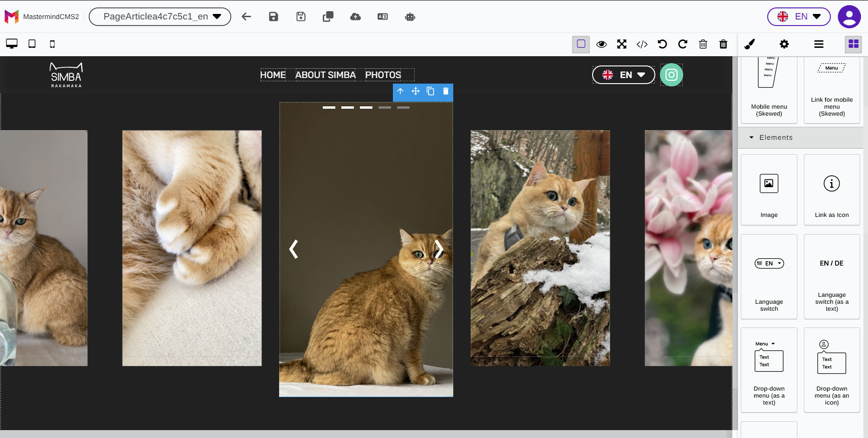Open the PageArticlea4c7c5c1_en page dropdown
This screenshot has height=438, width=868.
point(160,17)
